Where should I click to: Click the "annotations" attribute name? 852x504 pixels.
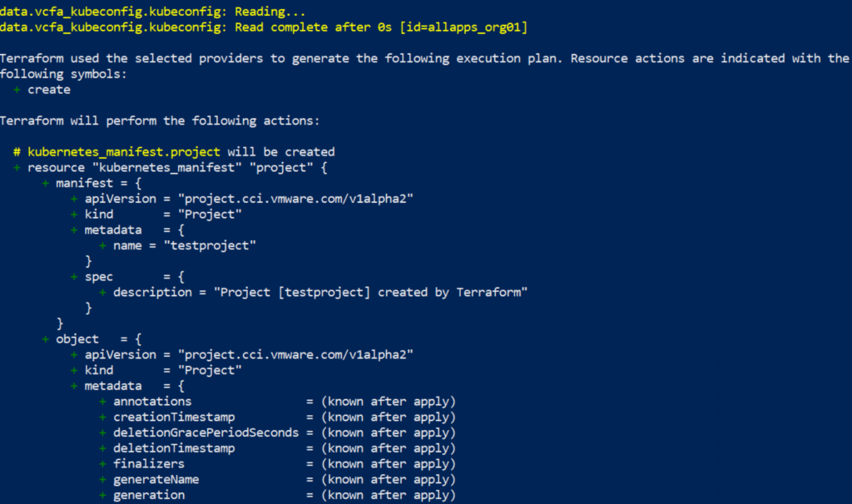click(x=152, y=402)
